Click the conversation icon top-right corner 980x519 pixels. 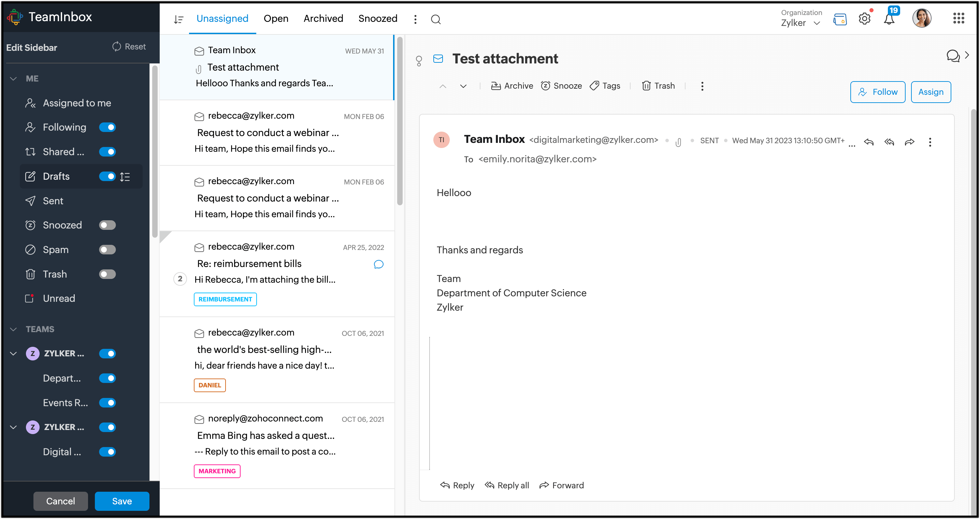[x=953, y=56]
